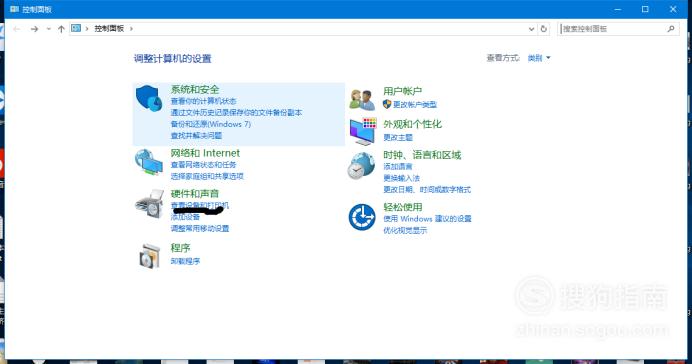692x364 pixels.
Task: Click the control panel address bar icon
Action: tap(76, 28)
